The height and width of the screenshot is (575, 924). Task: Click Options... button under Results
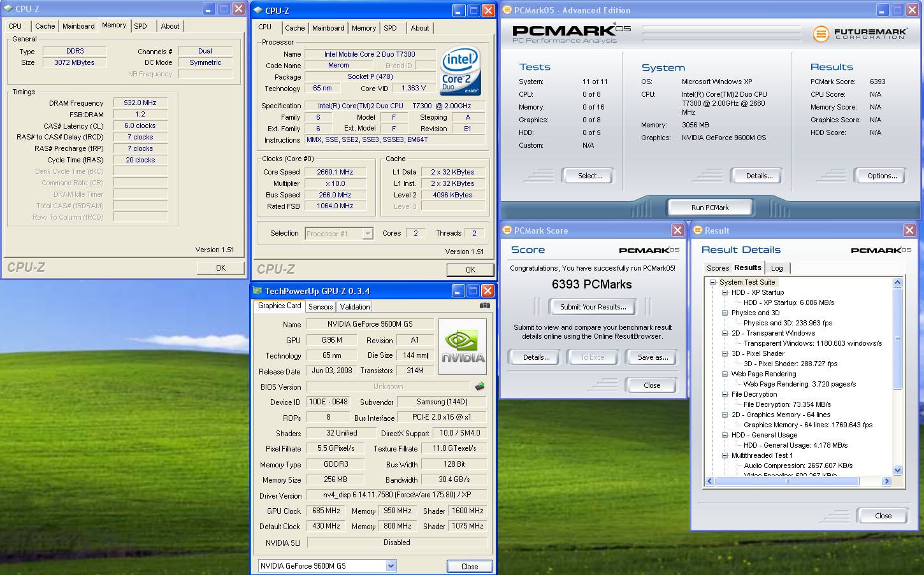coord(882,176)
